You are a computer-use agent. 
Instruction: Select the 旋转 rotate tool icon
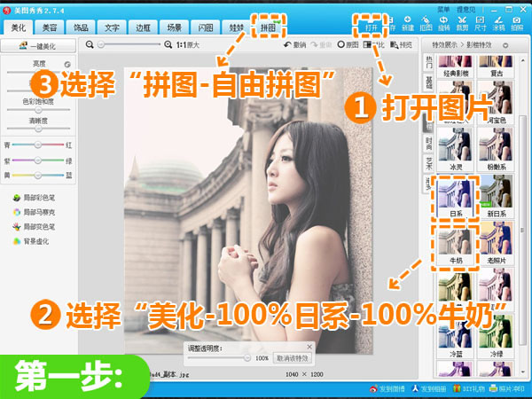[444, 24]
